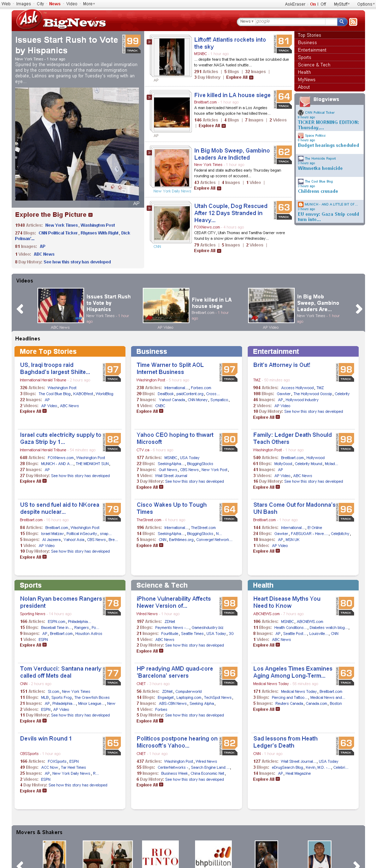The height and width of the screenshot is (868, 376).
Task: Click The Cool Blue Blog icon
Action: coord(301,181)
